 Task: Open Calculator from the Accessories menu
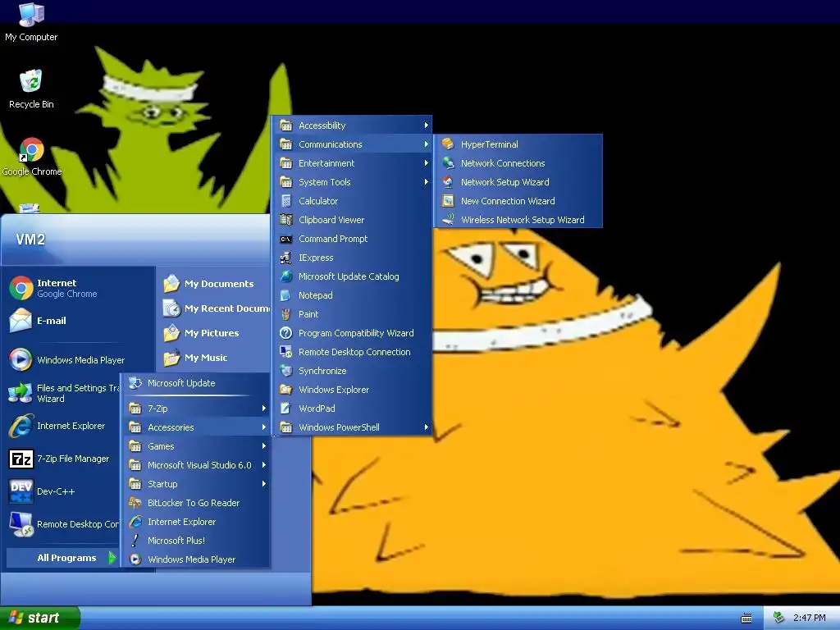pos(353,201)
